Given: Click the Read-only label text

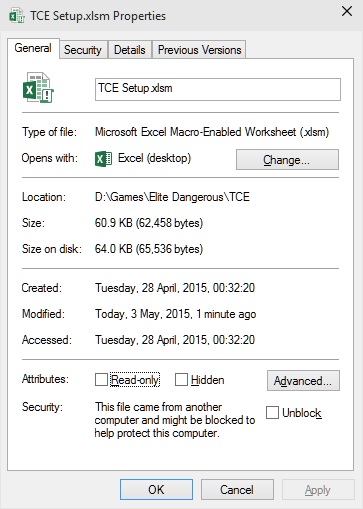Looking at the screenshot, I should (135, 380).
